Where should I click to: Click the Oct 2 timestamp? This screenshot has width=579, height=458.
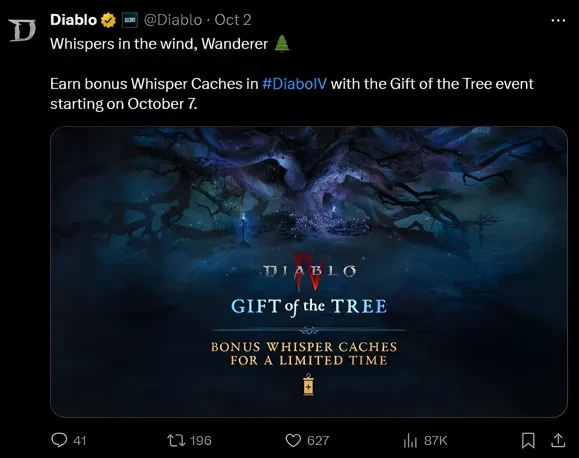point(233,20)
